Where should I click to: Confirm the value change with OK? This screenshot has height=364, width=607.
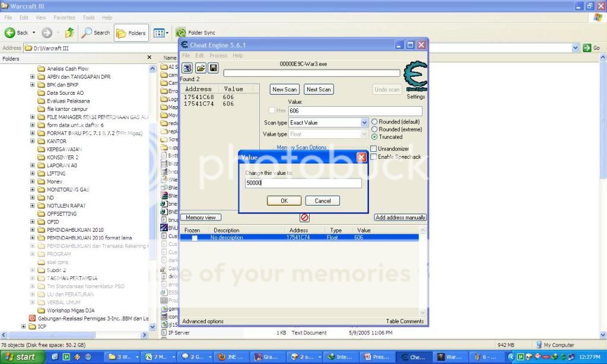click(x=284, y=201)
